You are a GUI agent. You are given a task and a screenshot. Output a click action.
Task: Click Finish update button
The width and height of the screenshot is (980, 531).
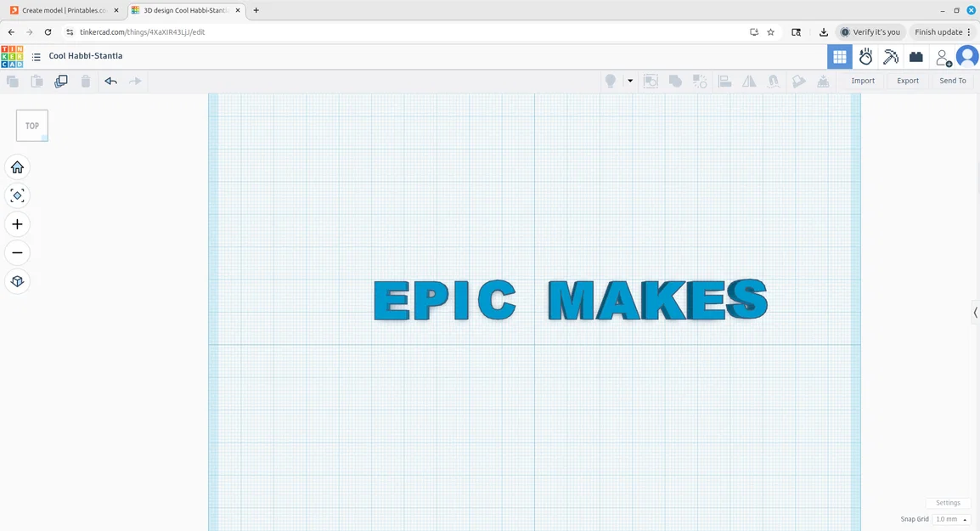[943, 32]
